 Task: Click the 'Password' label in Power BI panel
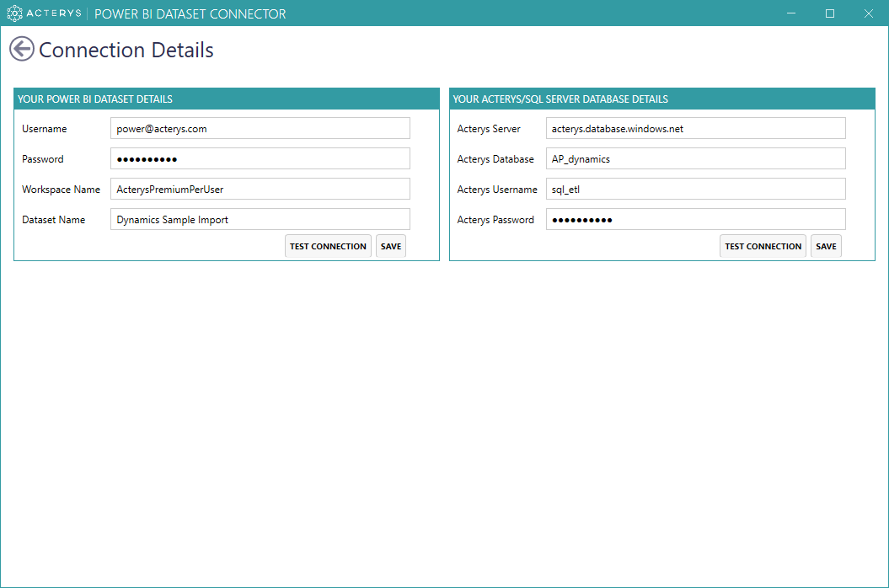tap(42, 159)
